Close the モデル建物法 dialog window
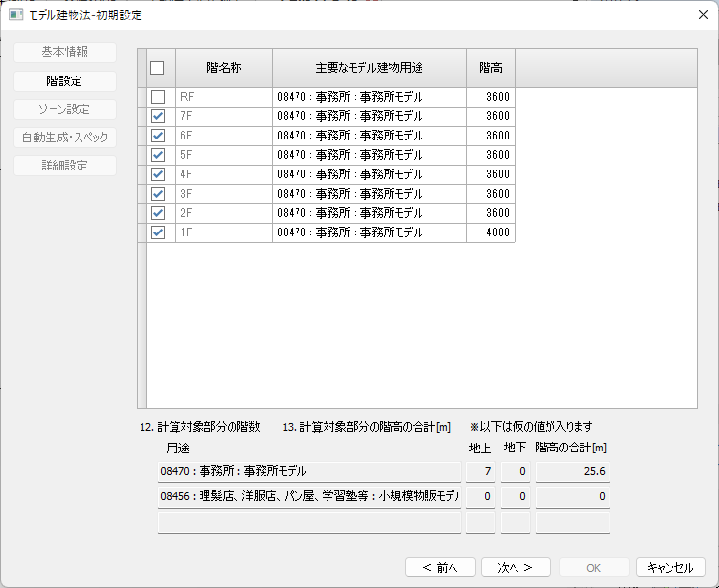The width and height of the screenshot is (719, 588). point(703,15)
